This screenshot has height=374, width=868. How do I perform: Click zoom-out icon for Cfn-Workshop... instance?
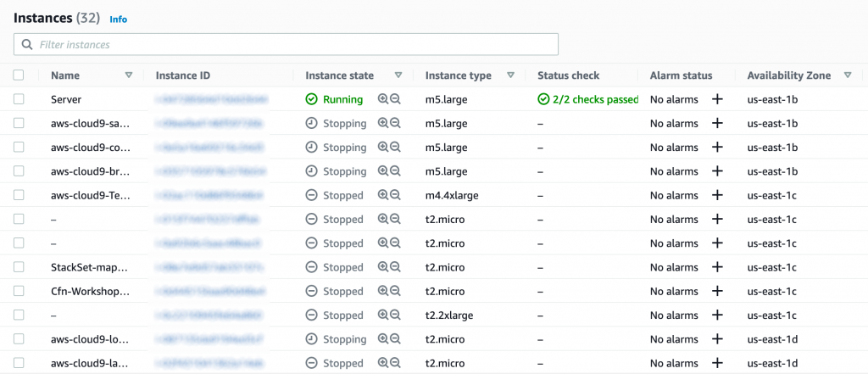coord(395,290)
